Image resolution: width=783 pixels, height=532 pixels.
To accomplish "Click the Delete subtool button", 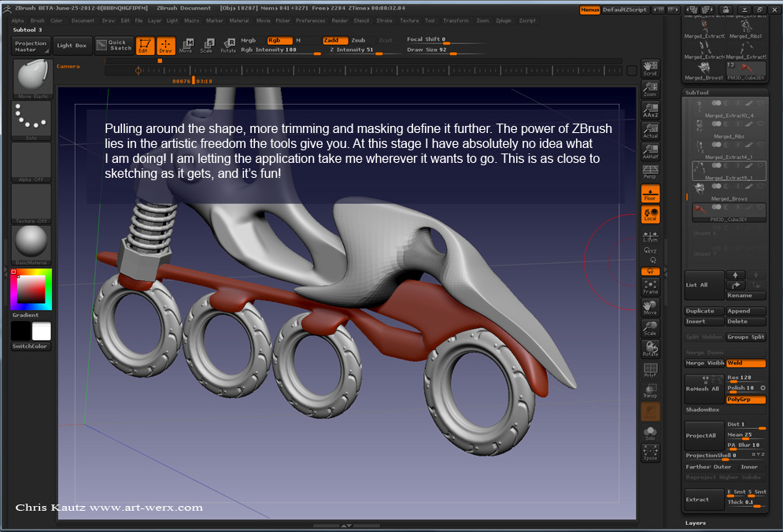I will click(745, 321).
